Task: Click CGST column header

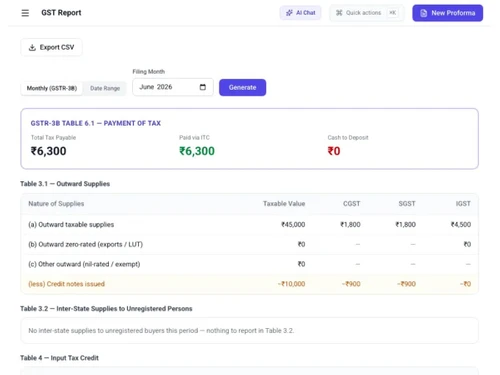Action: tap(352, 204)
